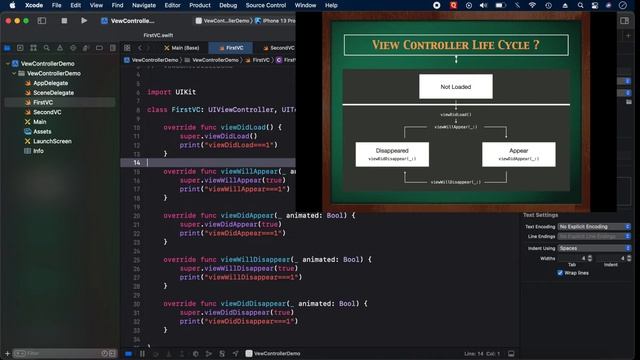Screen dimensions: 640x360
Task: Open the Report navigator
Action: [x=112, y=48]
